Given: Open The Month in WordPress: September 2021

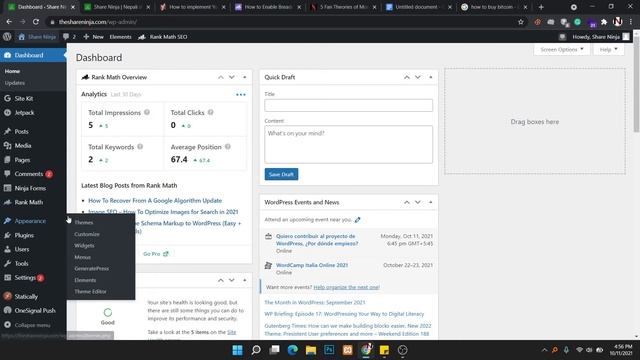Looking at the screenshot, I should 315,302.
